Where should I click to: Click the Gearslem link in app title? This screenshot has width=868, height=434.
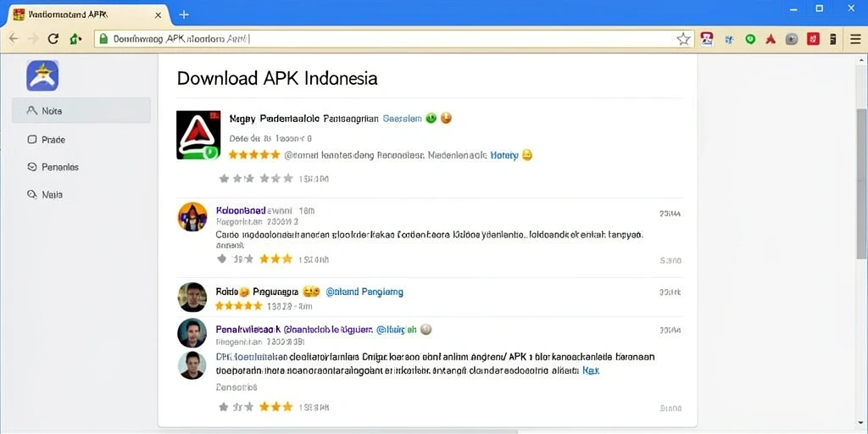point(403,119)
